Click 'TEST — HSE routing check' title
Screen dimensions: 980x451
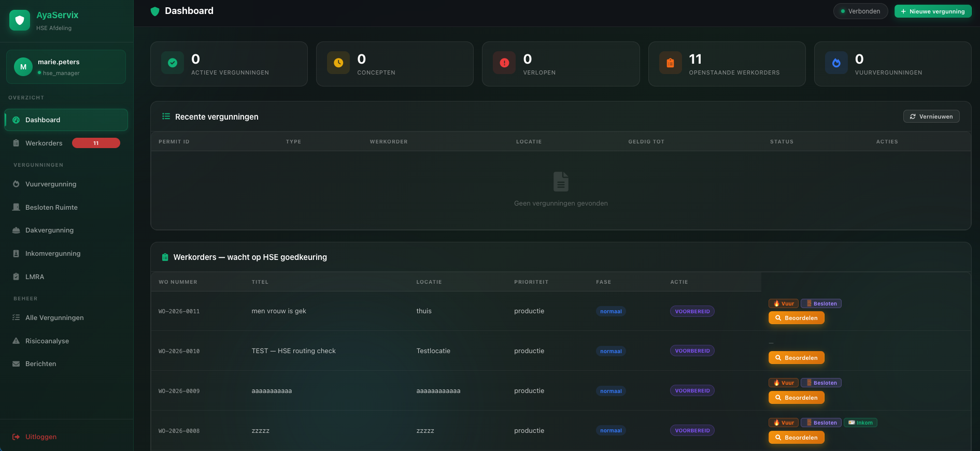tap(293, 351)
